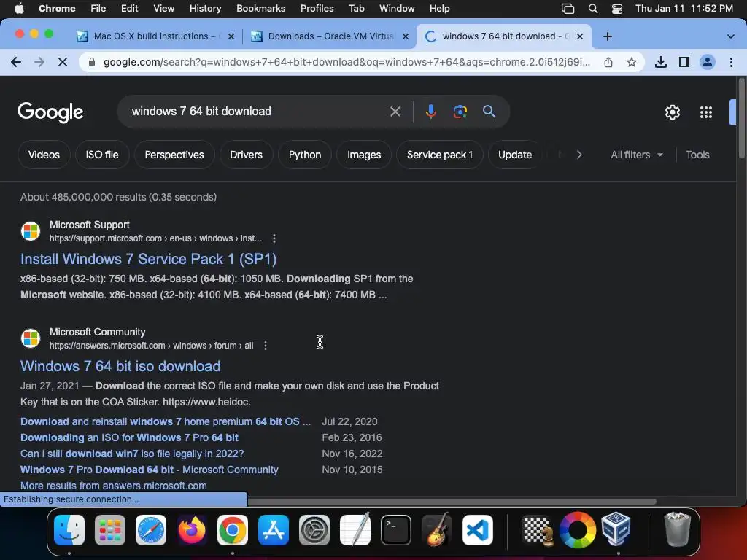This screenshot has width=747, height=560.
Task: Open macOS Control Center
Action: [x=617, y=9]
